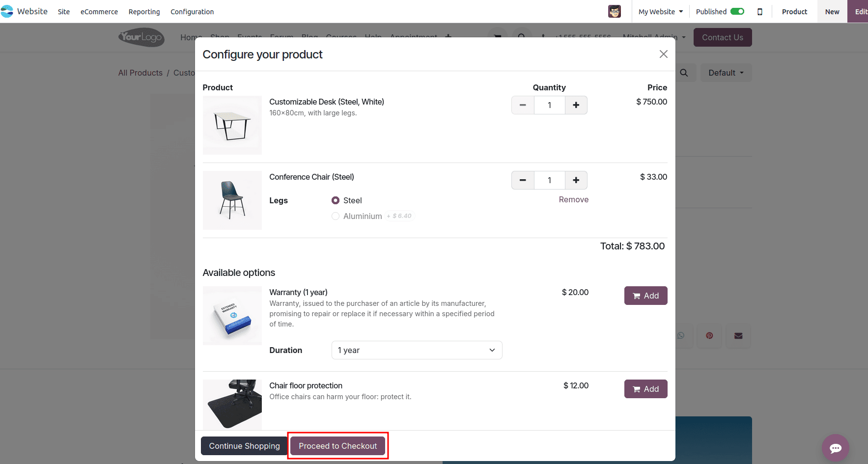The image size is (868, 464).
Task: Remove the Conference Chair from configuration
Action: [573, 199]
